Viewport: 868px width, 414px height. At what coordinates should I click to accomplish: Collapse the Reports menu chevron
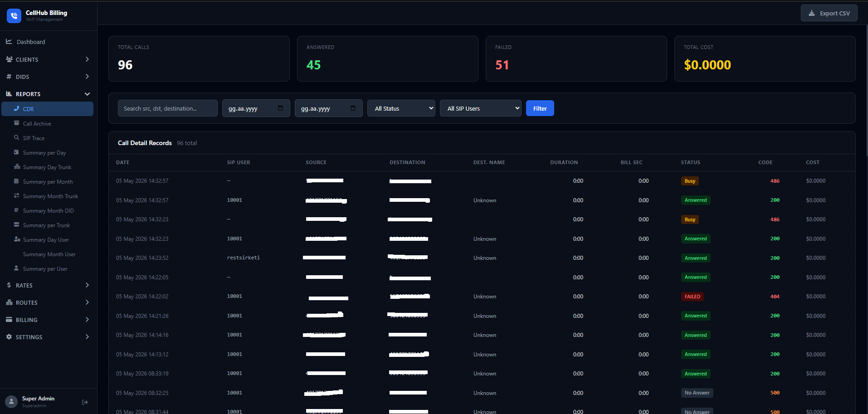pos(87,94)
